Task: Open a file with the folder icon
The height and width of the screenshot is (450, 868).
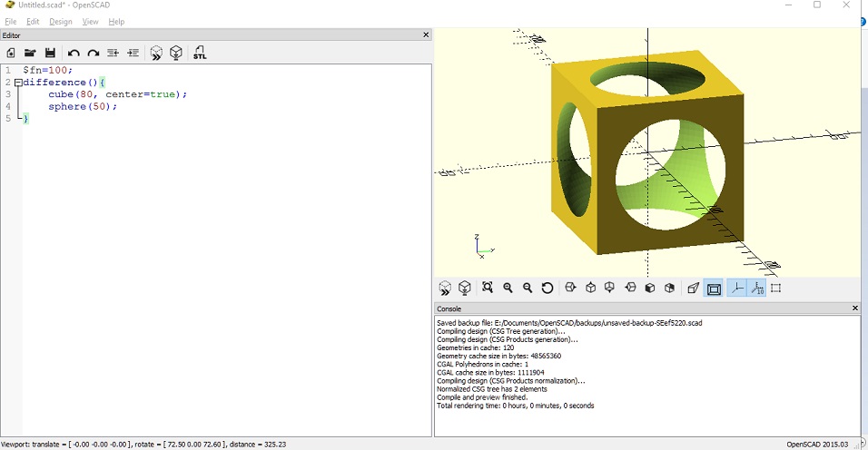Action: pyautogui.click(x=30, y=53)
